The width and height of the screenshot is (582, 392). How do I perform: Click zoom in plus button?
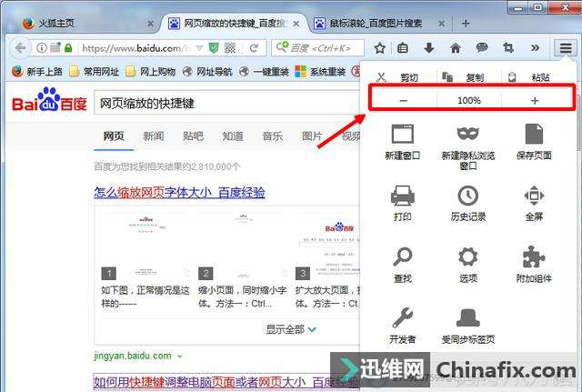pos(535,100)
